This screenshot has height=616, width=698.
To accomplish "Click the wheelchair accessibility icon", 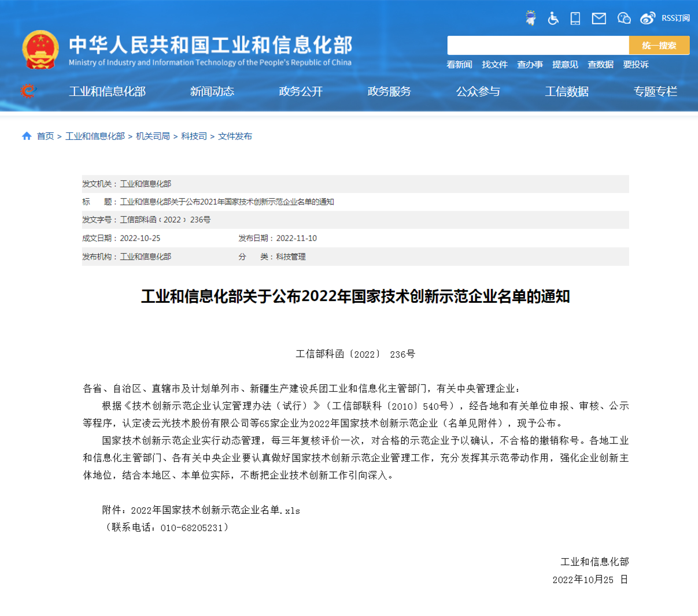I will coord(553,18).
